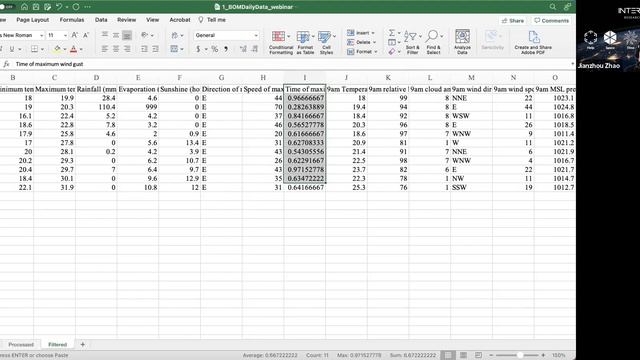
Task: Open Cell Styles gallery
Action: click(x=327, y=42)
